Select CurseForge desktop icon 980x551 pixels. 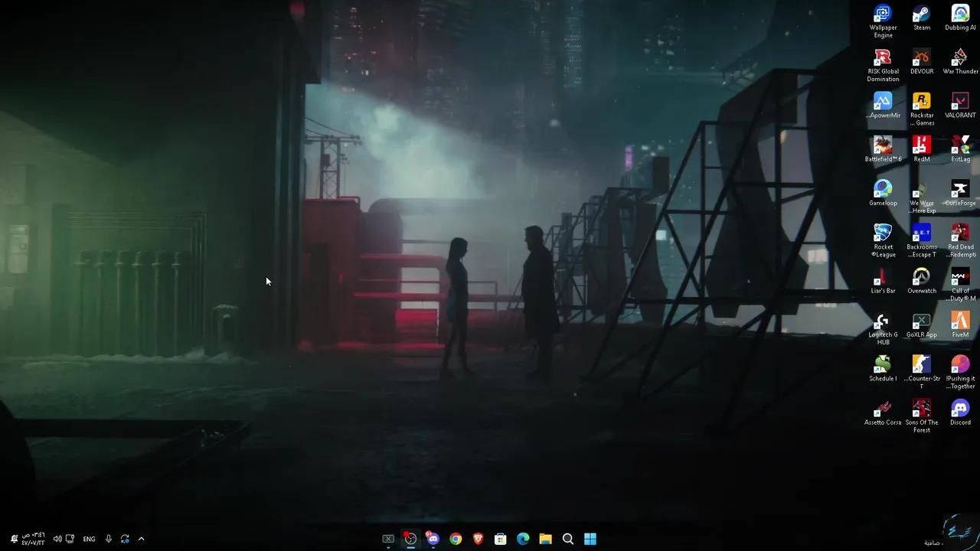pos(960,193)
